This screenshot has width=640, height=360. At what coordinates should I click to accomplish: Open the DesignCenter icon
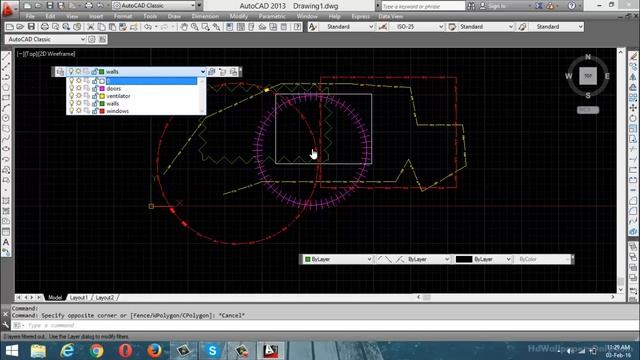point(241,27)
